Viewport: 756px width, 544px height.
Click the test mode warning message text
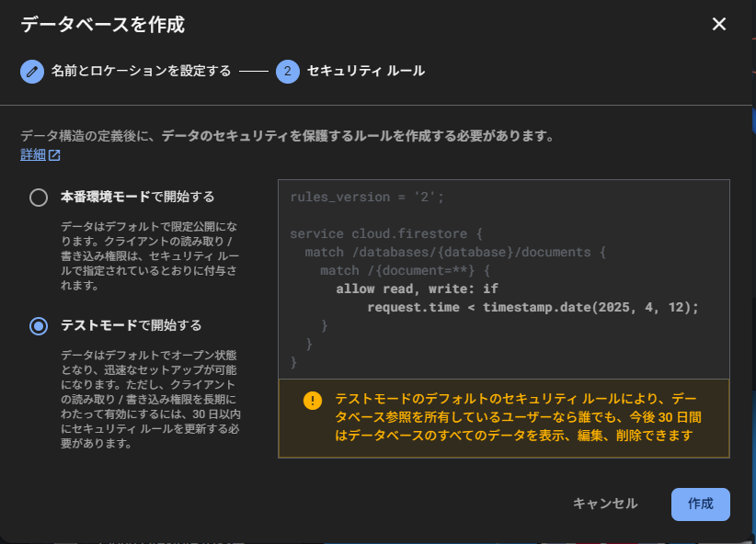tap(519, 417)
